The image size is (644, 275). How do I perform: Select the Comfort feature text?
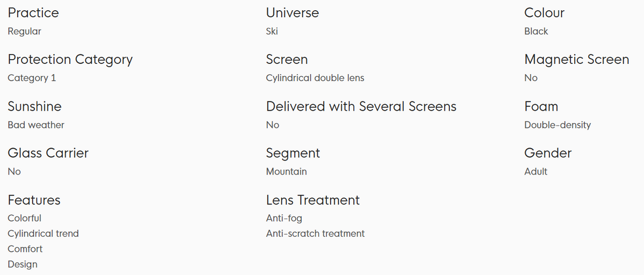25,249
